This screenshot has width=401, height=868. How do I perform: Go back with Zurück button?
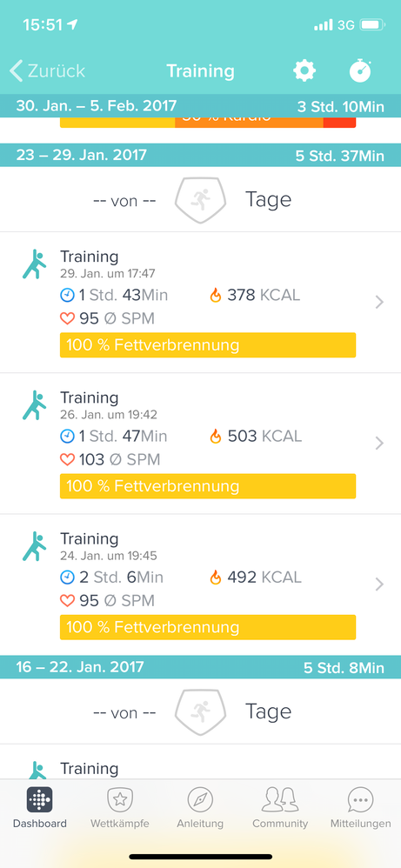[48, 70]
